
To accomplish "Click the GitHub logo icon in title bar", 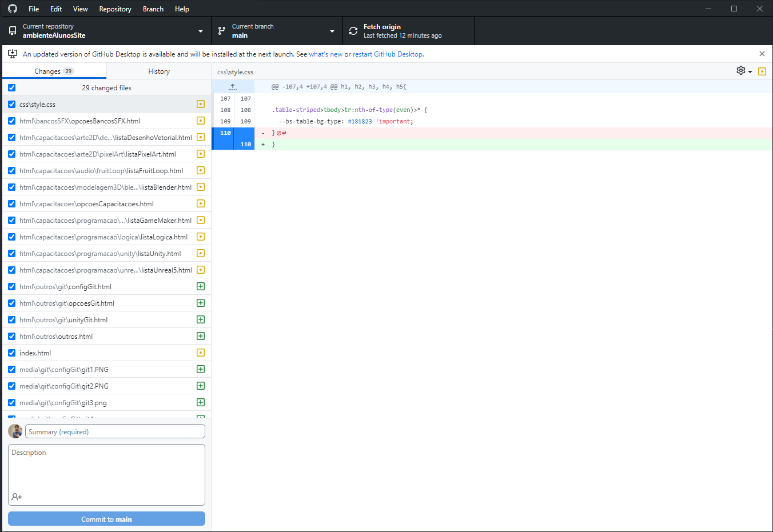I will point(13,9).
